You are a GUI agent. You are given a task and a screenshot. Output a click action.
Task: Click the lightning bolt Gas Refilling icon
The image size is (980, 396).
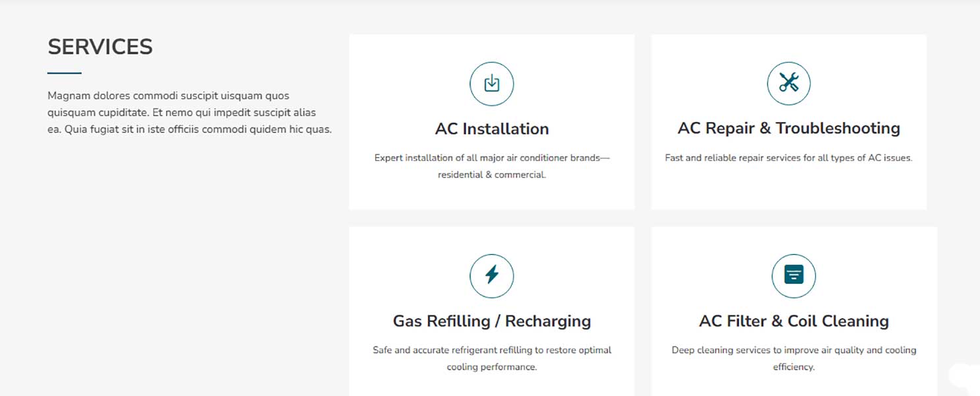[x=491, y=275]
